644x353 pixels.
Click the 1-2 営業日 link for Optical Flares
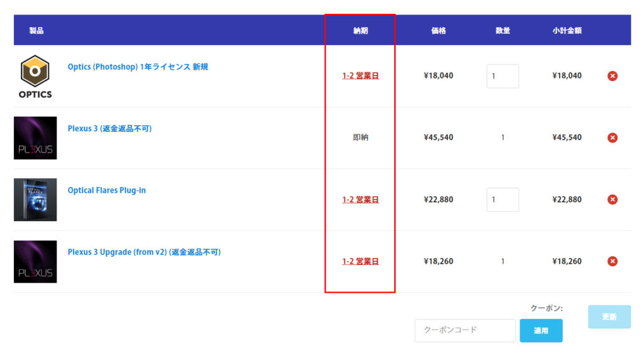360,200
